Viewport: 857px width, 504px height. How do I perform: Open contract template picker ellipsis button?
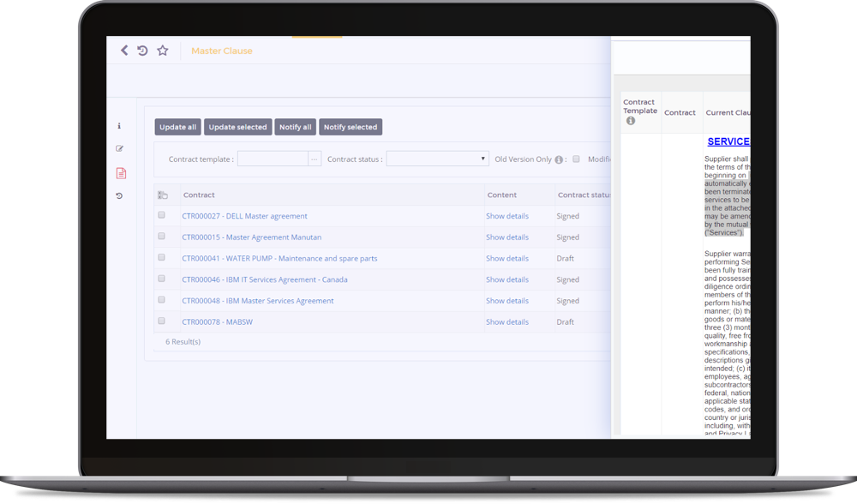(315, 159)
